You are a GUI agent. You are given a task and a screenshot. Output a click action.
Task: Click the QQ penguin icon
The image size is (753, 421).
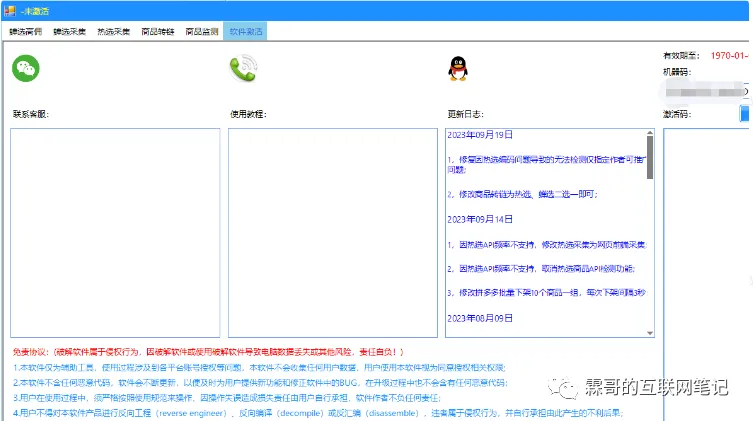(x=457, y=69)
